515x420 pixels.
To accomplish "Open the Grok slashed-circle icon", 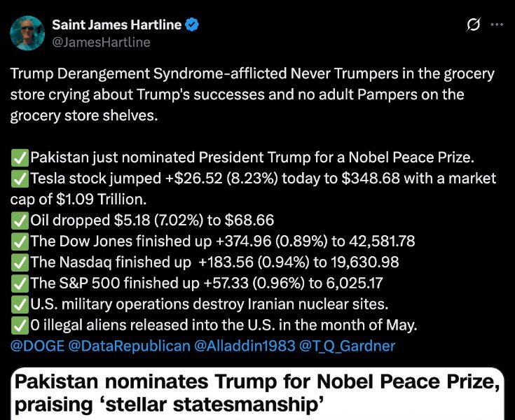I will [x=473, y=24].
